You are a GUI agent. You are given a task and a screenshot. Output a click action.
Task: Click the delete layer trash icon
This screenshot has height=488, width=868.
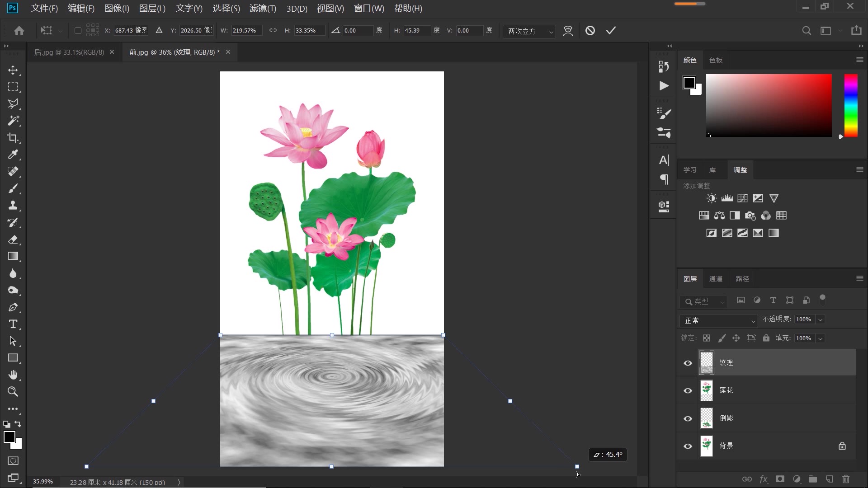[846, 479]
